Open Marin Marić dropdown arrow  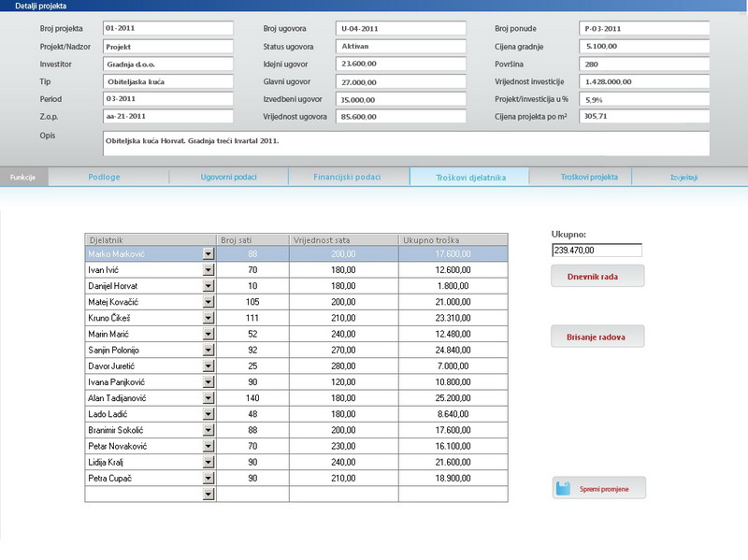tap(208, 334)
